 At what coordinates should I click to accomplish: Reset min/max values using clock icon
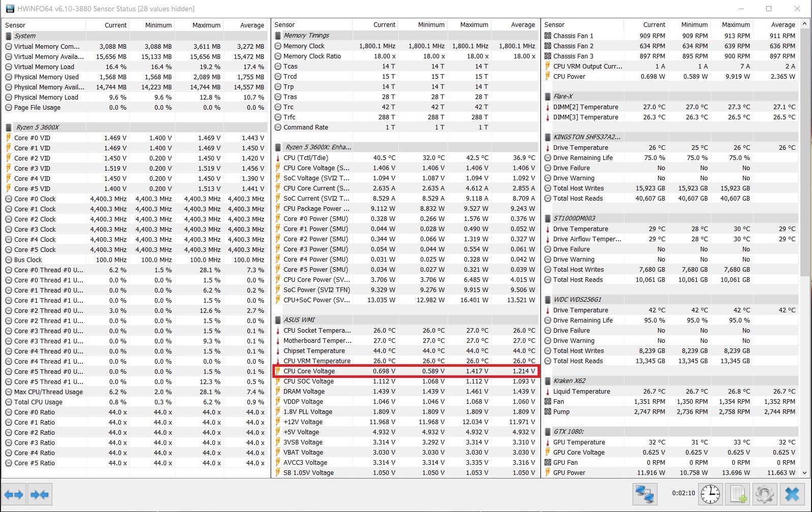(x=710, y=494)
